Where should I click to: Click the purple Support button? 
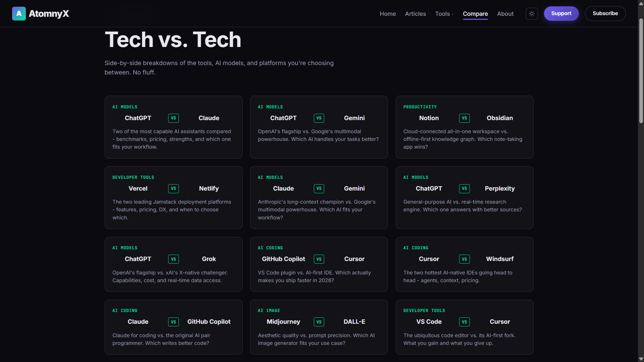pyautogui.click(x=561, y=14)
